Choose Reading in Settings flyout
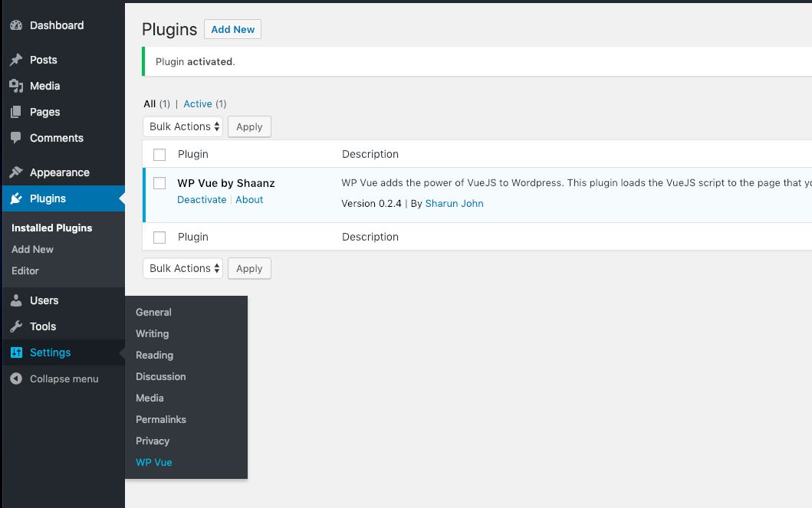 point(154,356)
